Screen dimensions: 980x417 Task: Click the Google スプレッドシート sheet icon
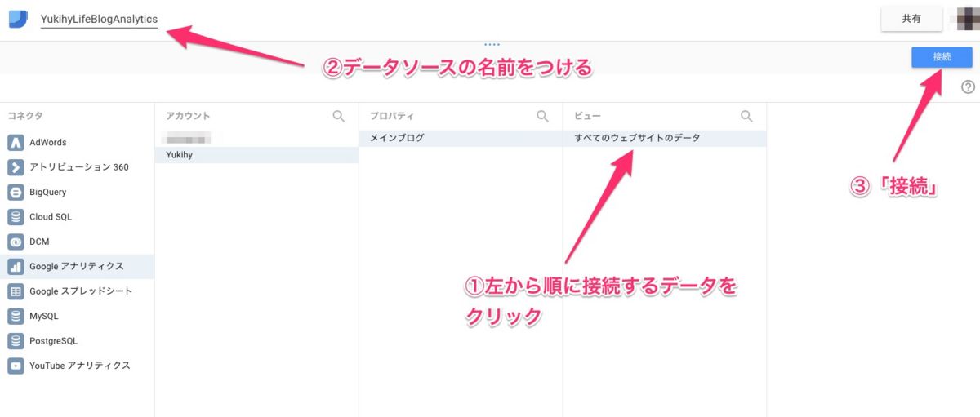16,291
